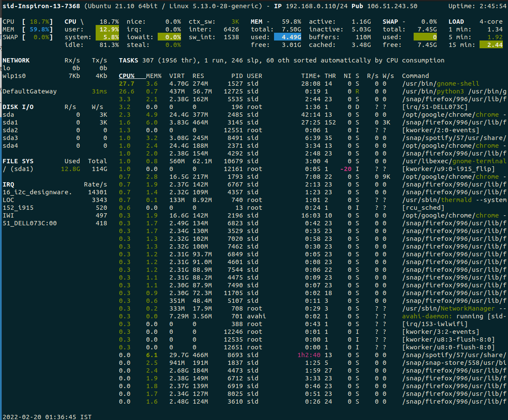Sort processes by the TIME+ column header
Screen dimensions: 508x420
click(311, 76)
